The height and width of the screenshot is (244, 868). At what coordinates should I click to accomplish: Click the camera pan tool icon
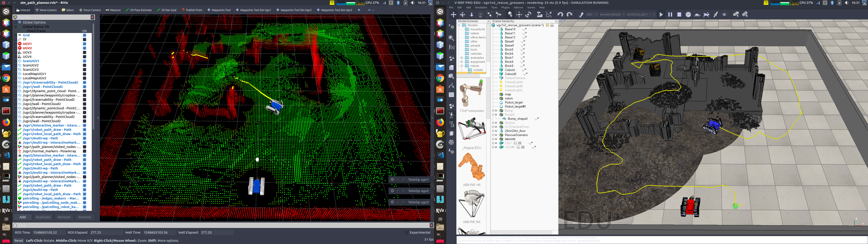(x=453, y=14)
